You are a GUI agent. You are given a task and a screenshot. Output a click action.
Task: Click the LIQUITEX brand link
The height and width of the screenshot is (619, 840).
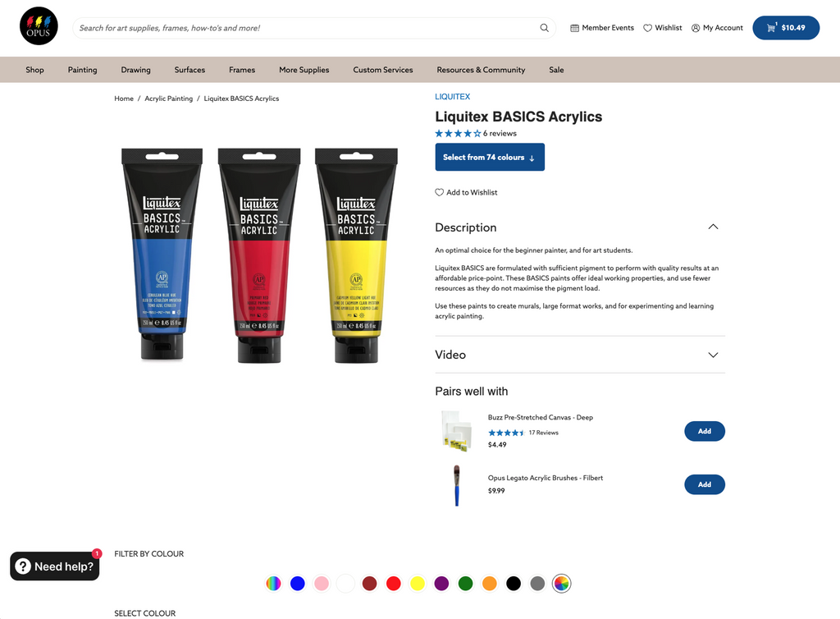pyautogui.click(x=452, y=97)
